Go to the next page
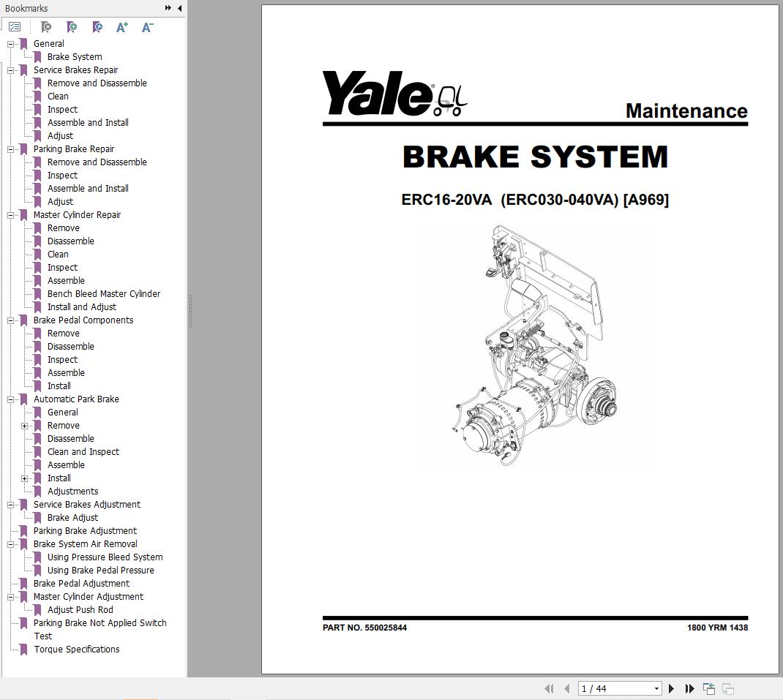The image size is (783, 700). tap(671, 688)
